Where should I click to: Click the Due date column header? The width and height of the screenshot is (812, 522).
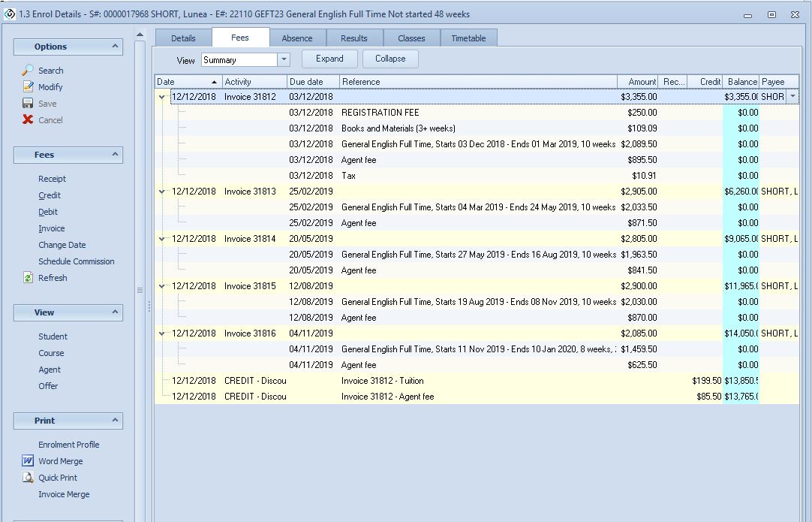point(311,81)
